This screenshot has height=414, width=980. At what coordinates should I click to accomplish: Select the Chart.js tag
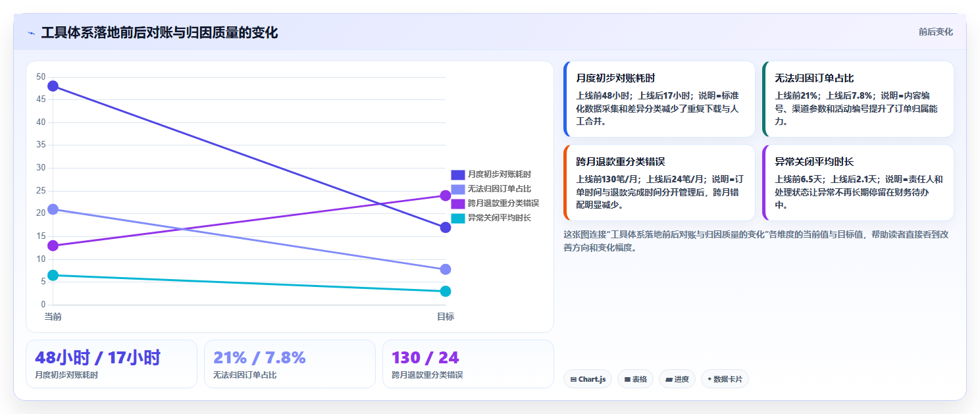pyautogui.click(x=588, y=379)
